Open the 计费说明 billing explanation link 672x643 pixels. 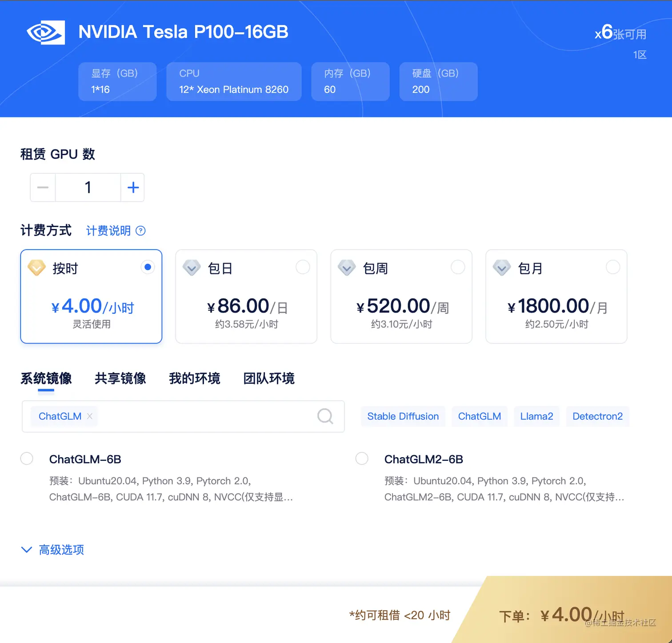pyautogui.click(x=108, y=231)
